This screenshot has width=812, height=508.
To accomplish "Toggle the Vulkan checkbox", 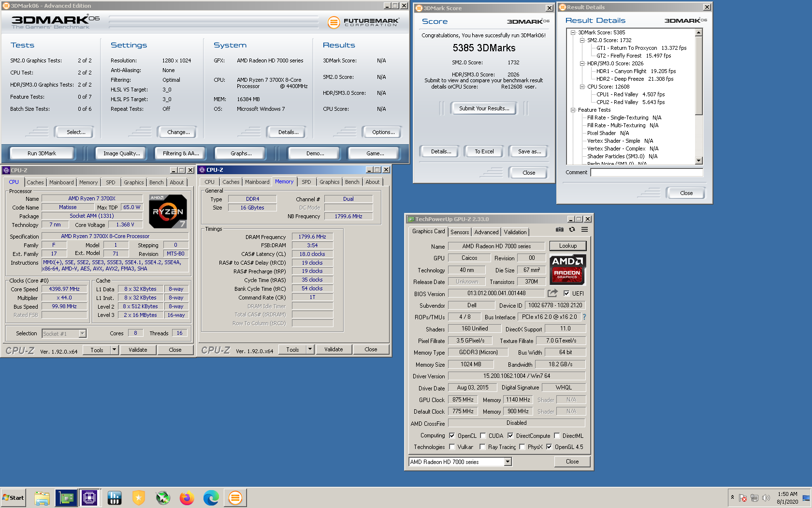I will [452, 447].
